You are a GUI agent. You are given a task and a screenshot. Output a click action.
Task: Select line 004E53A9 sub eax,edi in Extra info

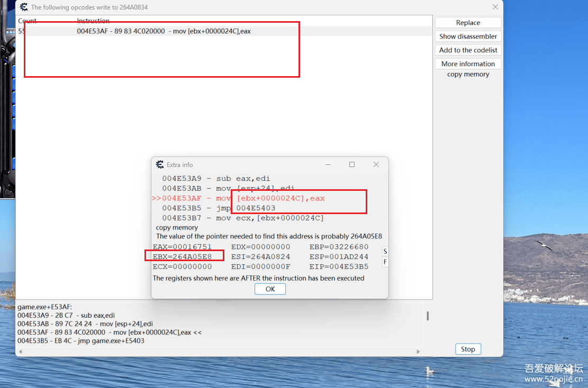[x=216, y=179]
